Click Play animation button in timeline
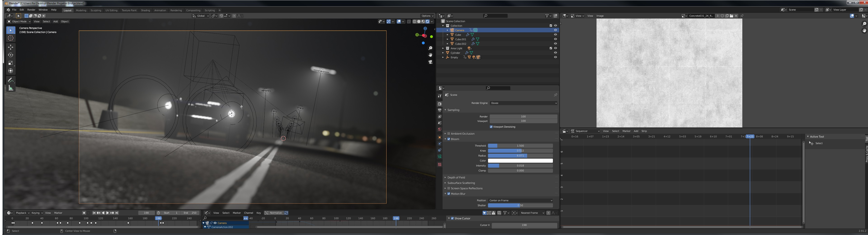This screenshot has height=235, width=868. (x=108, y=213)
